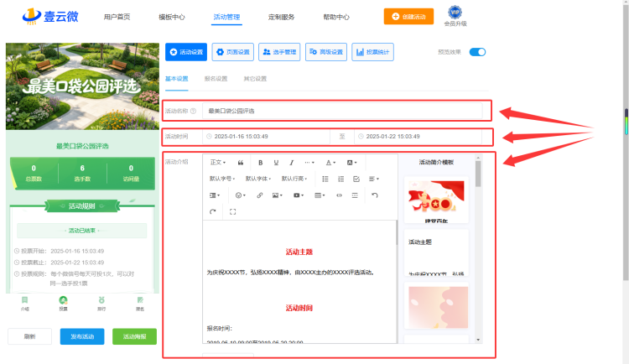Click the 高级设置 button
This screenshot has height=364, width=629.
point(326,52)
